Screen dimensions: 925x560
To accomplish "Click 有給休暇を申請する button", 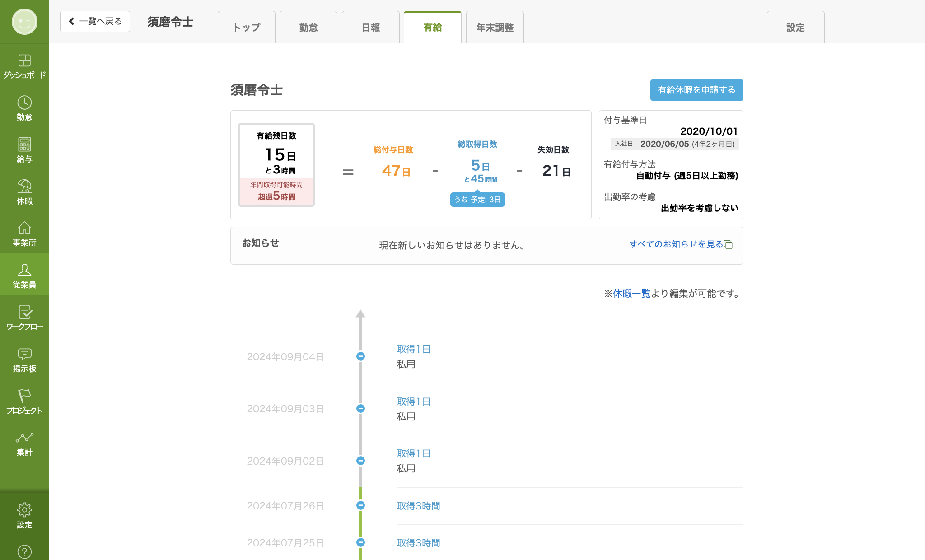I will (x=697, y=90).
